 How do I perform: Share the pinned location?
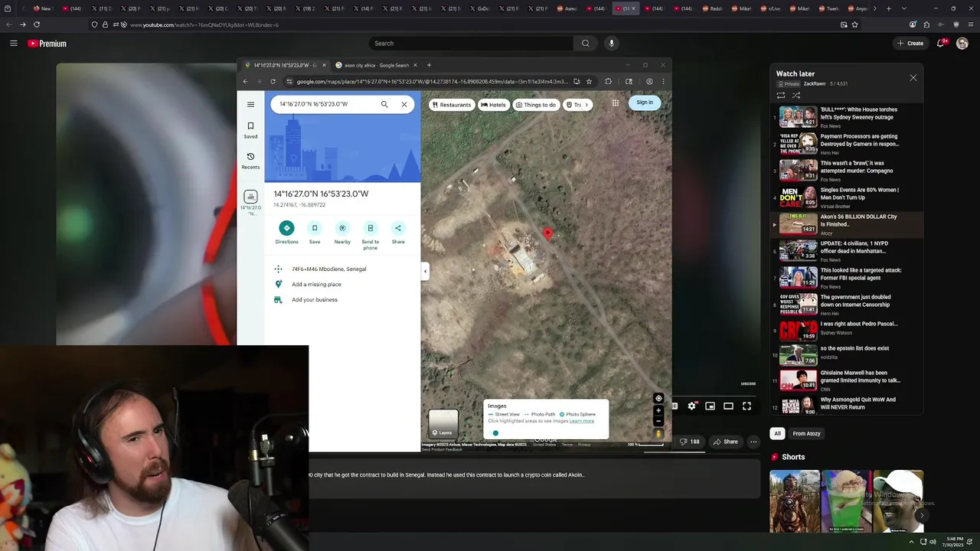[x=398, y=232]
